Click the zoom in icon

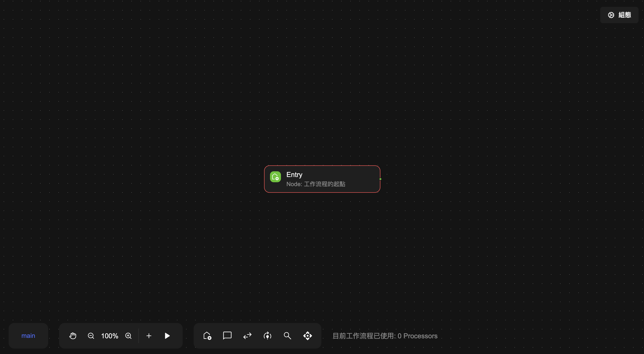pos(128,336)
